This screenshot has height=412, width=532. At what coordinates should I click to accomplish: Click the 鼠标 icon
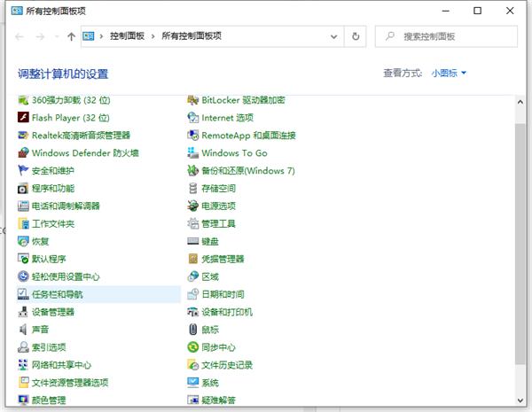[193, 330]
